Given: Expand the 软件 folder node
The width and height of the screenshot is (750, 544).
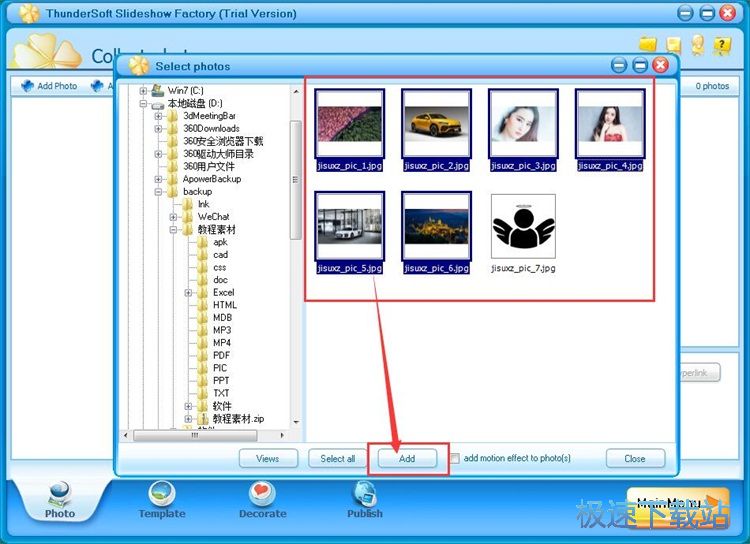Looking at the screenshot, I should coord(188,406).
